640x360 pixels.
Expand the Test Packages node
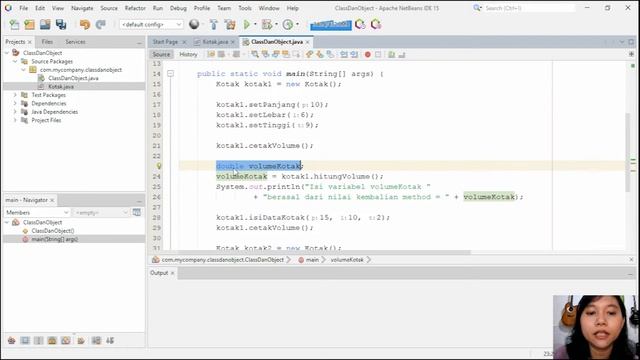click(x=15, y=95)
